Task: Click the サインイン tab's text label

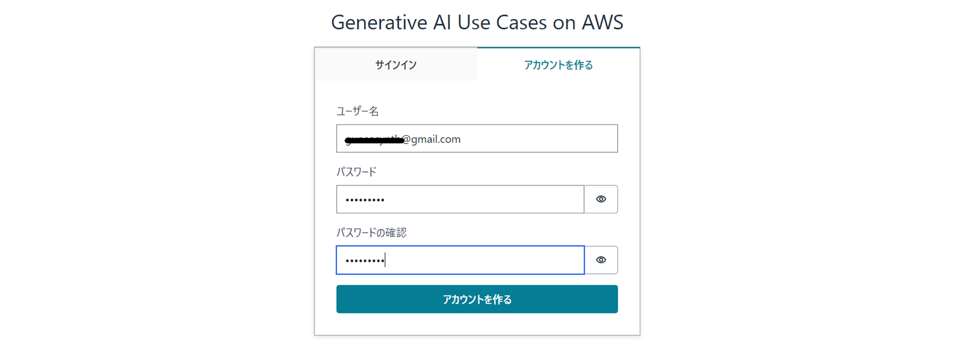Action: coord(396,65)
